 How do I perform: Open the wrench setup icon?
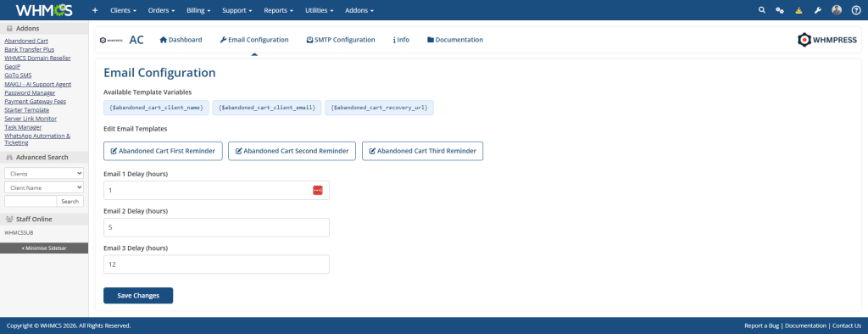pos(818,10)
